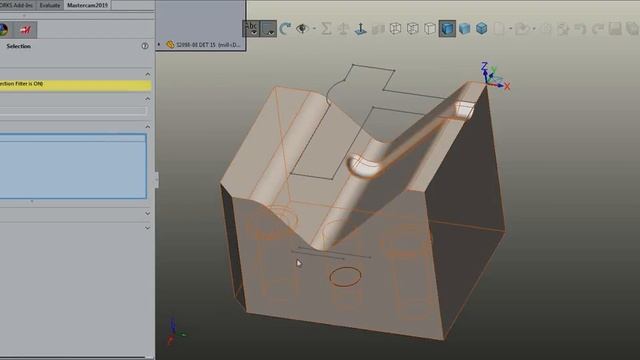The image size is (640, 360).
Task: Select hidden lines removed cube icon
Action: [430, 29]
